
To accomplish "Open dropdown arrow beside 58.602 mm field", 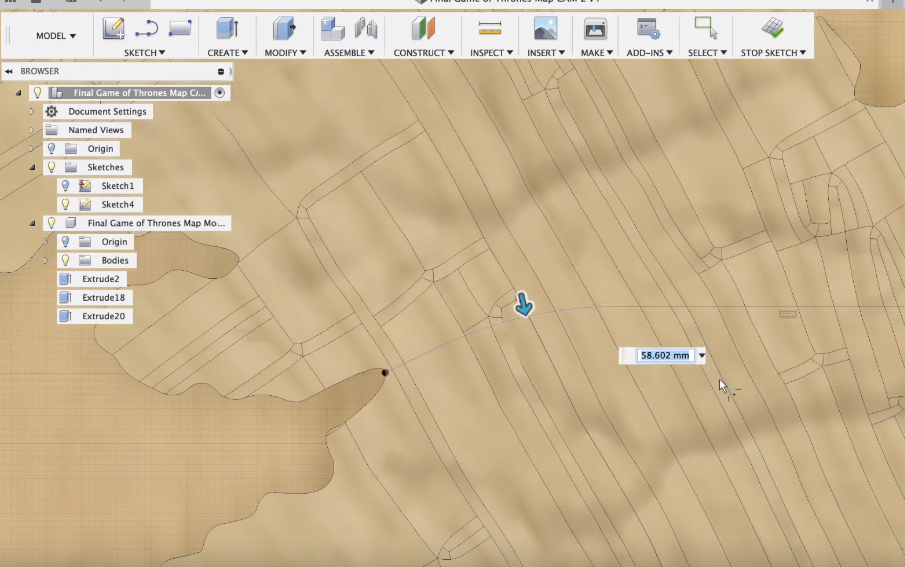I will (x=701, y=355).
